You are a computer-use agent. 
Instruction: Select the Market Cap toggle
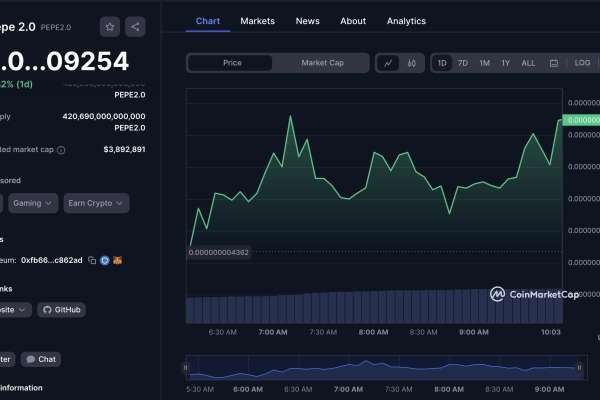tap(322, 63)
